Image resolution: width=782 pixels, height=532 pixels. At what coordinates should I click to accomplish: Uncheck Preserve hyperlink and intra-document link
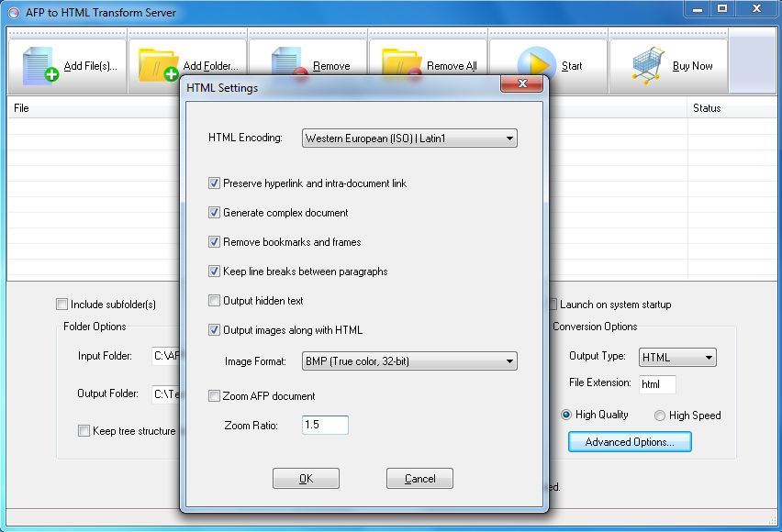(214, 183)
